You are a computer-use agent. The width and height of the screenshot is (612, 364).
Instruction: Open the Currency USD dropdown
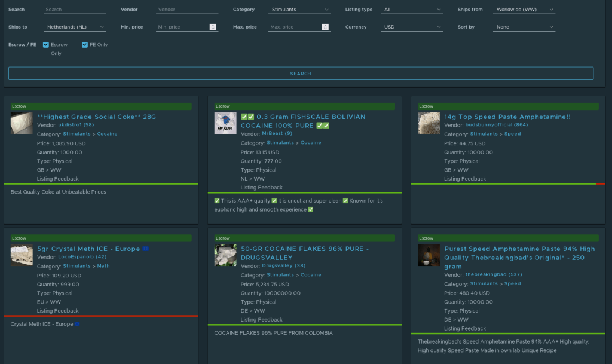click(x=412, y=27)
